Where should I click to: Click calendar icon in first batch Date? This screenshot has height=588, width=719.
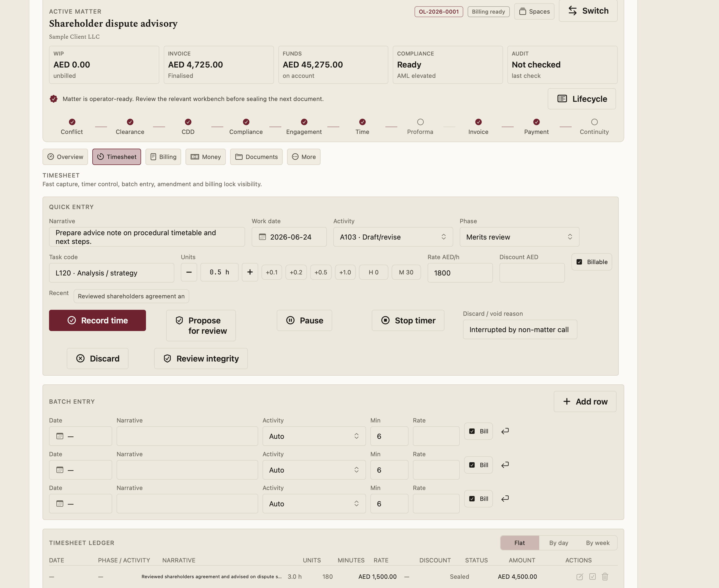pyautogui.click(x=60, y=436)
